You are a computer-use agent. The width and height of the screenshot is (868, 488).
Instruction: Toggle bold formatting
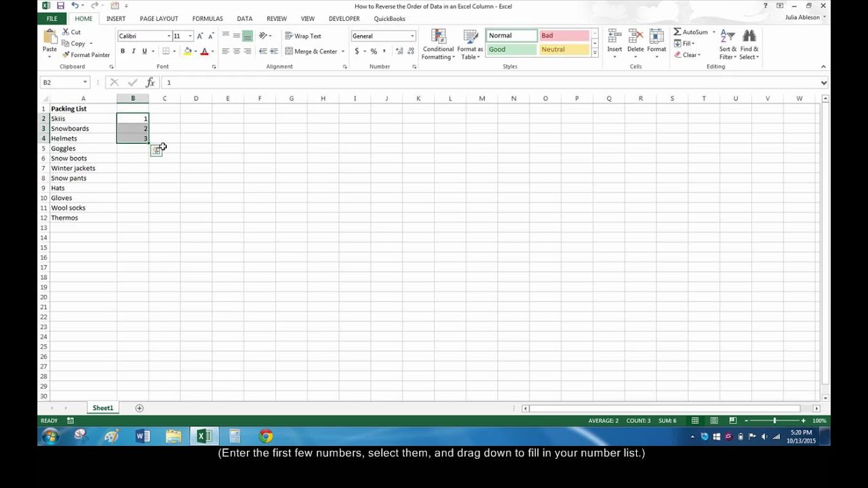click(x=123, y=50)
